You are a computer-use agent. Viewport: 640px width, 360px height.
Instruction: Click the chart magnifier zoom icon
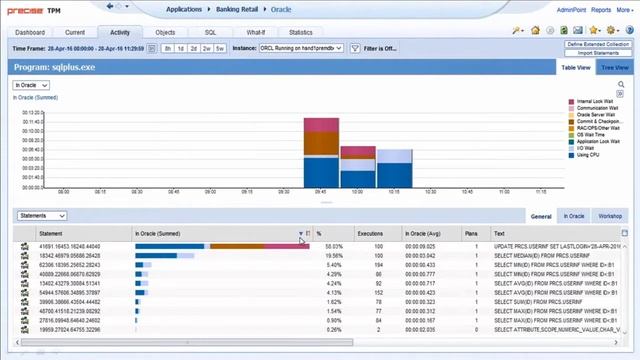(621, 84)
